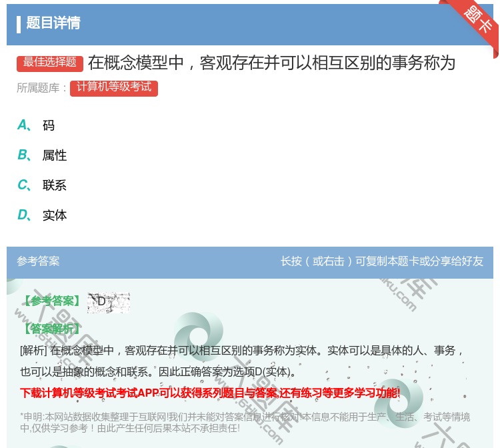Select answer option C 联系
The width and height of the screenshot is (500, 448).
(42, 185)
